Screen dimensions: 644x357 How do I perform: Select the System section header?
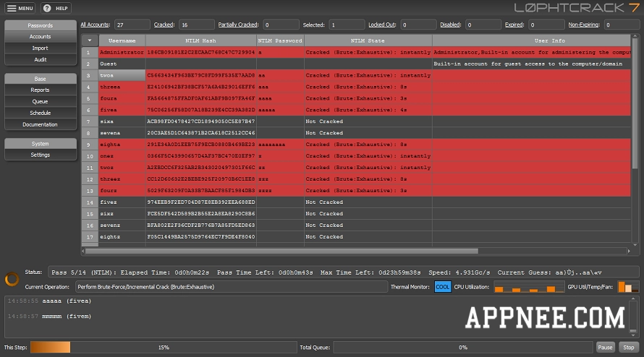pyautogui.click(x=41, y=144)
